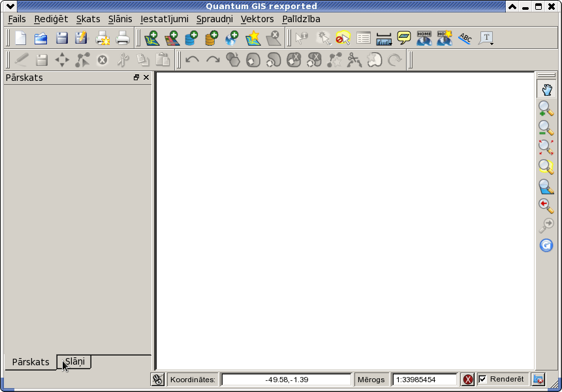Click the print composer manager printer icon
Screen dimensions: 562x392
(123, 38)
